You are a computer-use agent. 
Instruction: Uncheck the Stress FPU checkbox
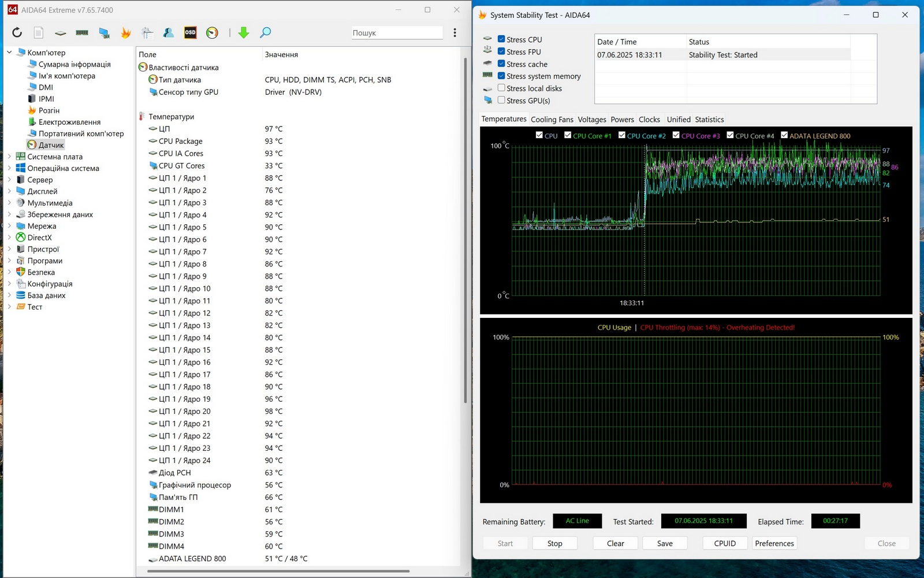click(x=501, y=51)
